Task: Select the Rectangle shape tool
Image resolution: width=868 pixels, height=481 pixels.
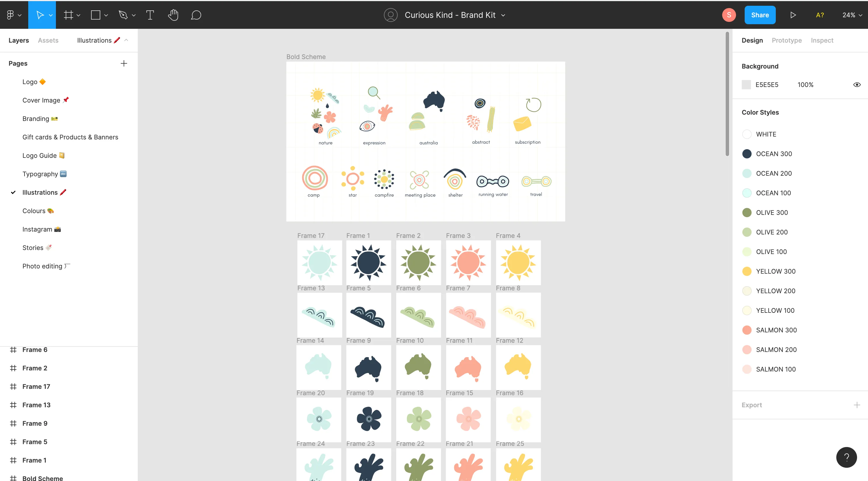Action: click(x=96, y=15)
